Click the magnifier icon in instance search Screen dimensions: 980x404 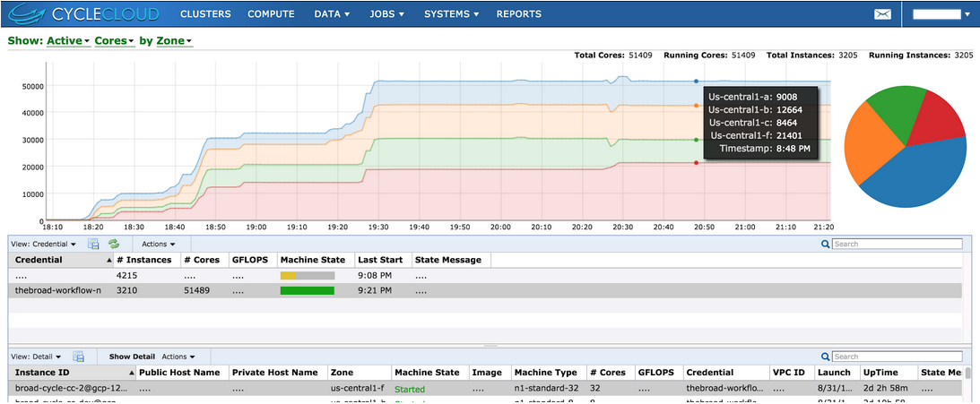click(x=825, y=357)
